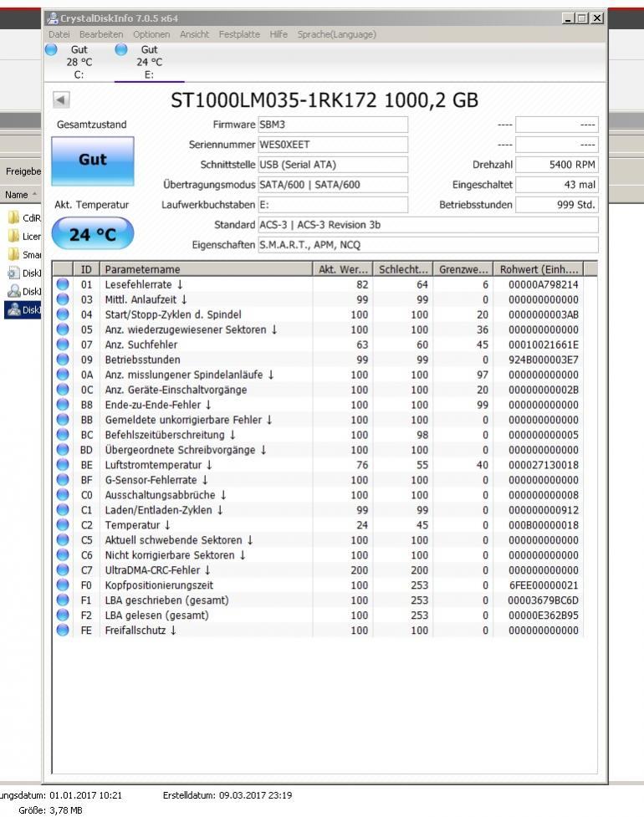The height and width of the screenshot is (817, 644).
Task: Select the Anz. Geräte-Einschaltvorgänge row
Action: coord(318,390)
